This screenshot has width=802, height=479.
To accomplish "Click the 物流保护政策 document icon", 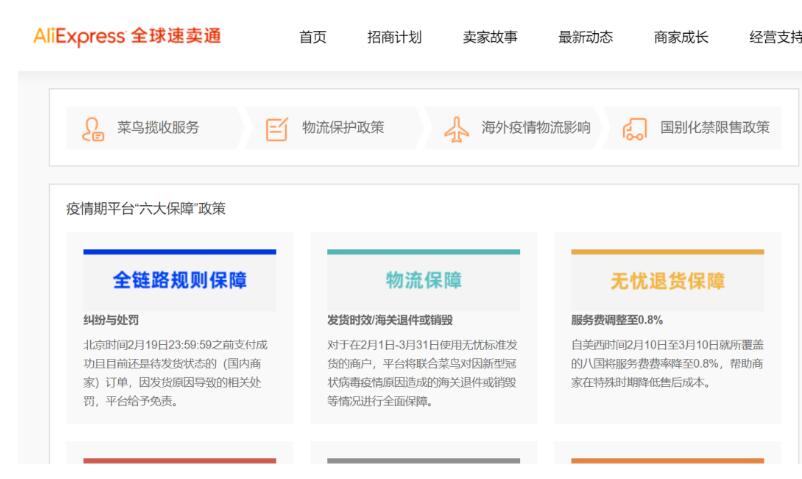I will tap(277, 129).
